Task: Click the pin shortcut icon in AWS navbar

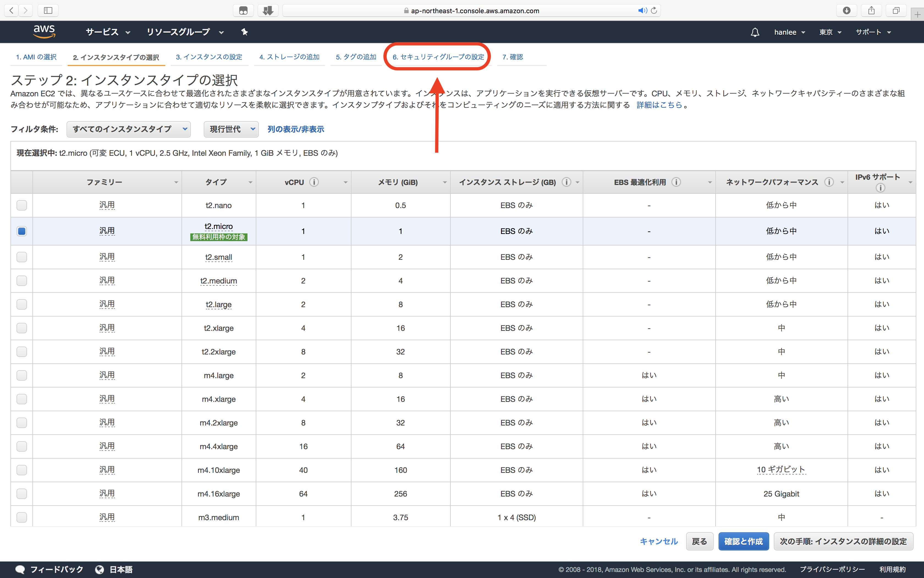Action: (245, 32)
